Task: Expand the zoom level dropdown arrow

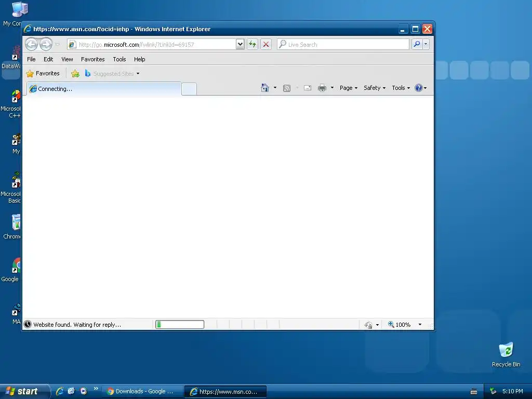Action: pyautogui.click(x=420, y=325)
